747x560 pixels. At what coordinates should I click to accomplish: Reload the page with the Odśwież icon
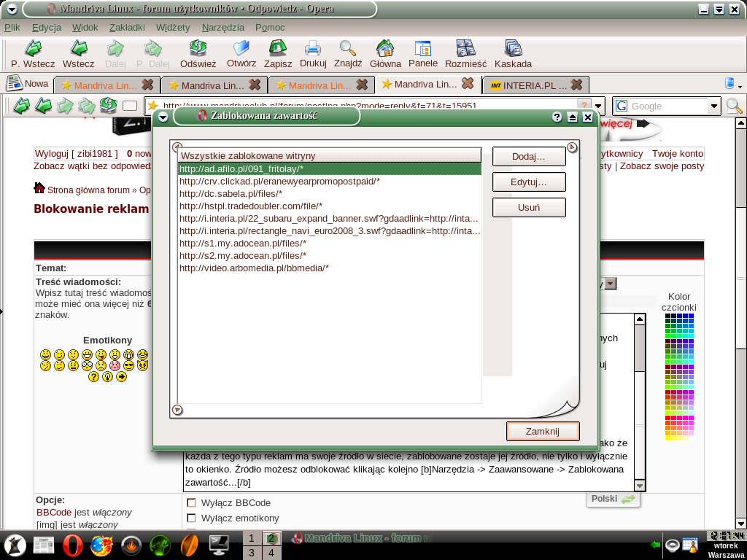(198, 48)
